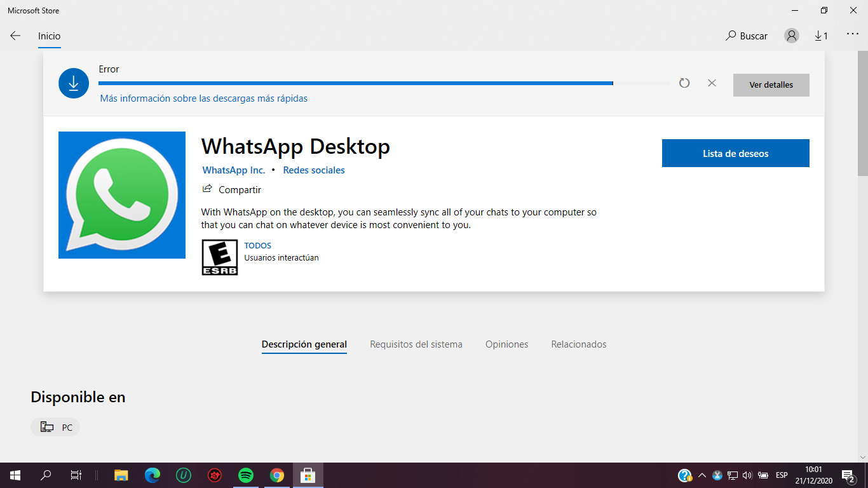Image resolution: width=868 pixels, height=488 pixels.
Task: Click the Get Help tray icon
Action: pos(684,475)
